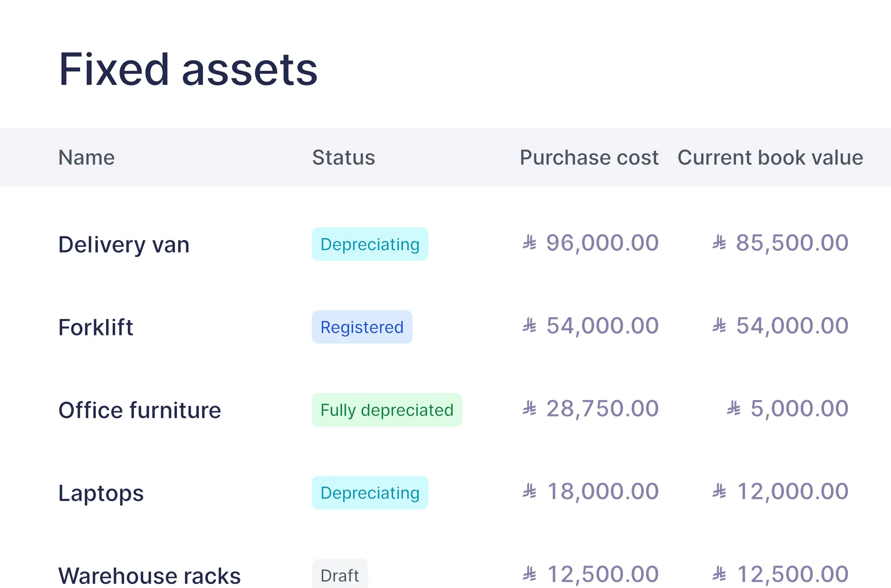Click the Name column header
Viewport: 891px width, 588px height.
coord(86,157)
